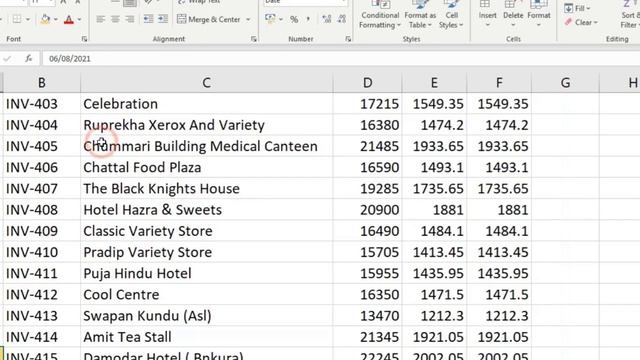640x360 pixels.
Task: Apply percent style
Action: pyautogui.click(x=294, y=19)
